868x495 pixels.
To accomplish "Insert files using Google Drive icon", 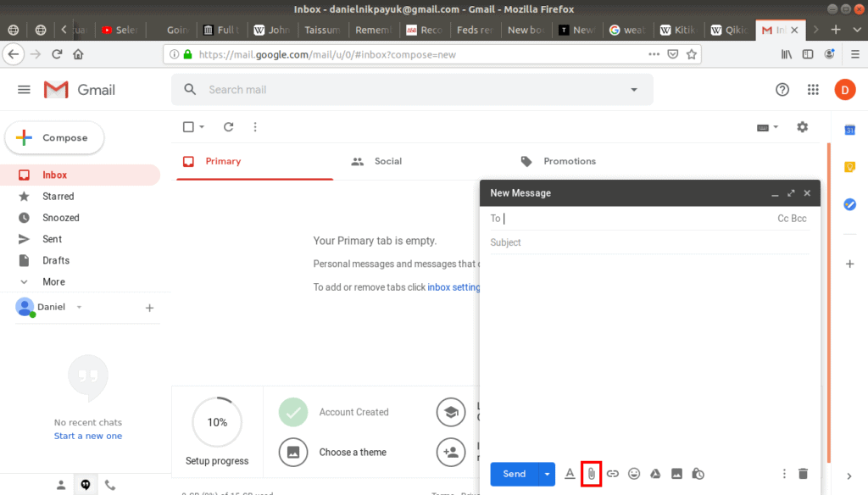I will tap(655, 474).
